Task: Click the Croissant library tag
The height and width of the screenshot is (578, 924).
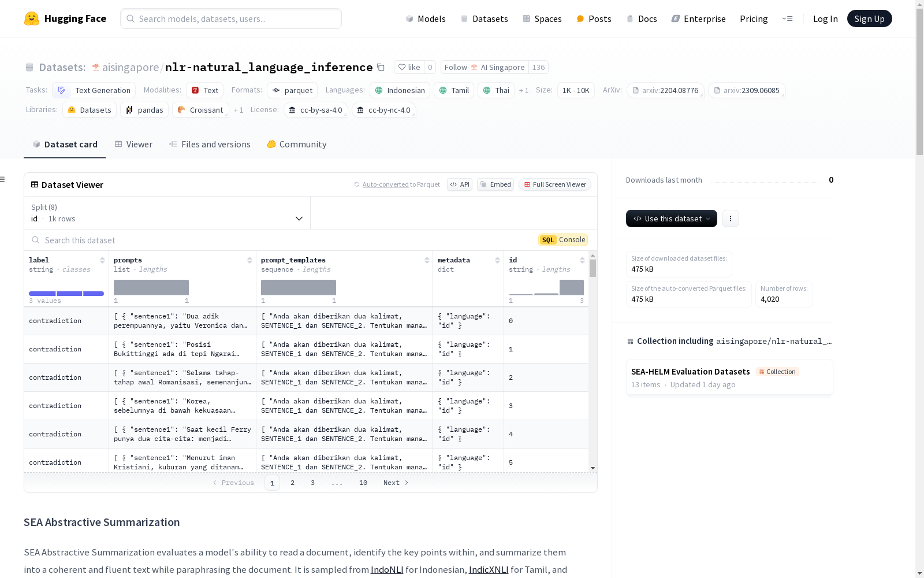Action: click(200, 110)
